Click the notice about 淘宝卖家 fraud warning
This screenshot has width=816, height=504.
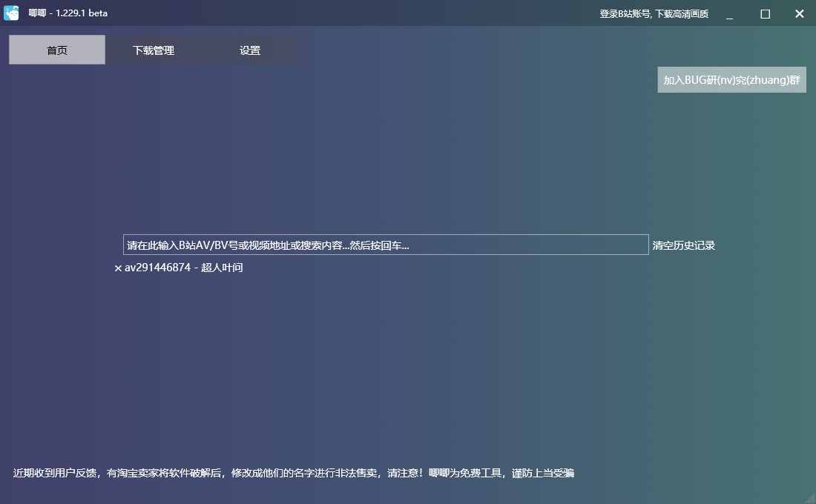(x=294, y=473)
